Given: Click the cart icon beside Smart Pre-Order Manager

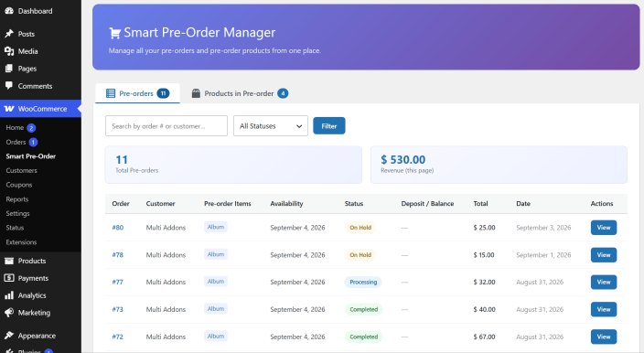Looking at the screenshot, I should 114,33.
